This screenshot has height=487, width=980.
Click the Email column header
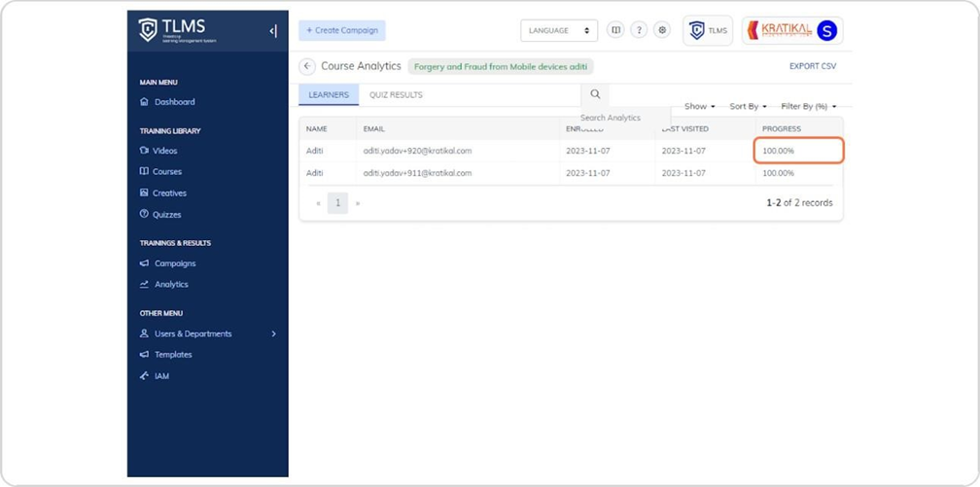373,128
